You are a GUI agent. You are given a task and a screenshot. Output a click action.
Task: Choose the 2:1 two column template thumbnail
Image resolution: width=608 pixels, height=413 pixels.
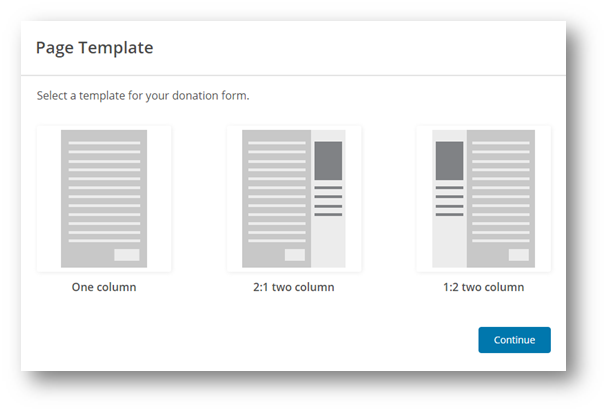[x=294, y=199]
